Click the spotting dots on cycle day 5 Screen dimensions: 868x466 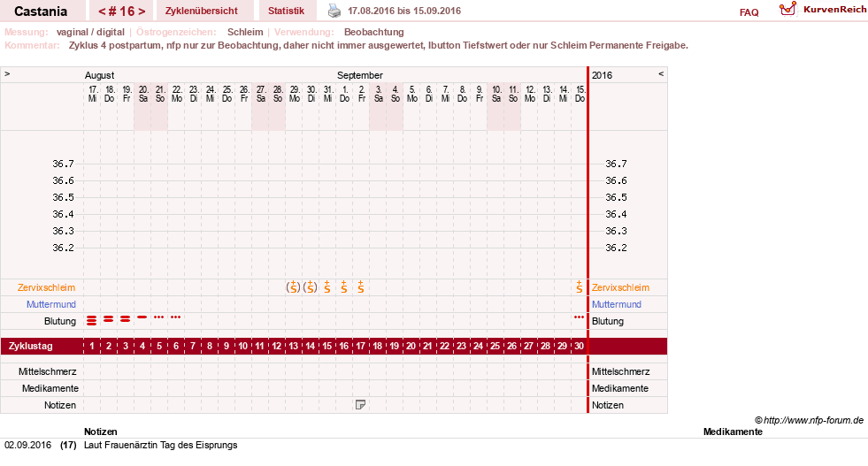coord(159,317)
